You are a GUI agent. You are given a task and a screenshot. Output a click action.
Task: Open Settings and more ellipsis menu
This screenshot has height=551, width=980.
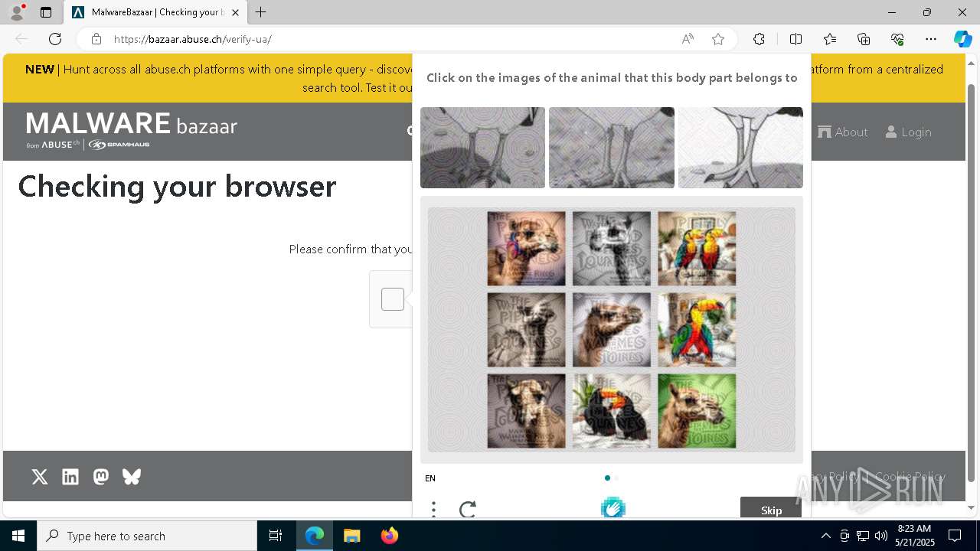tap(931, 39)
